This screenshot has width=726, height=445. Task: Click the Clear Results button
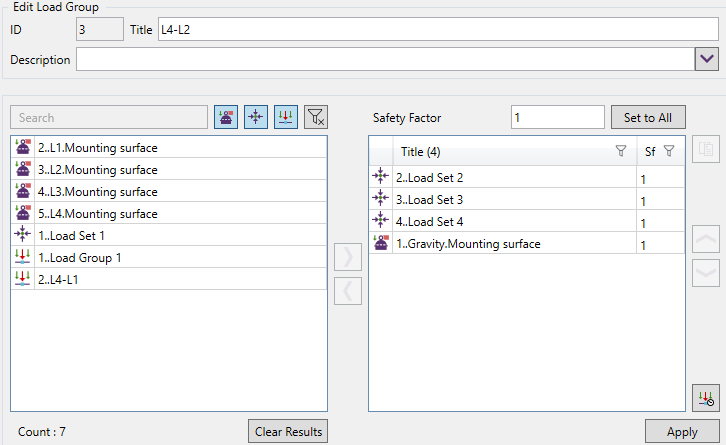(287, 432)
